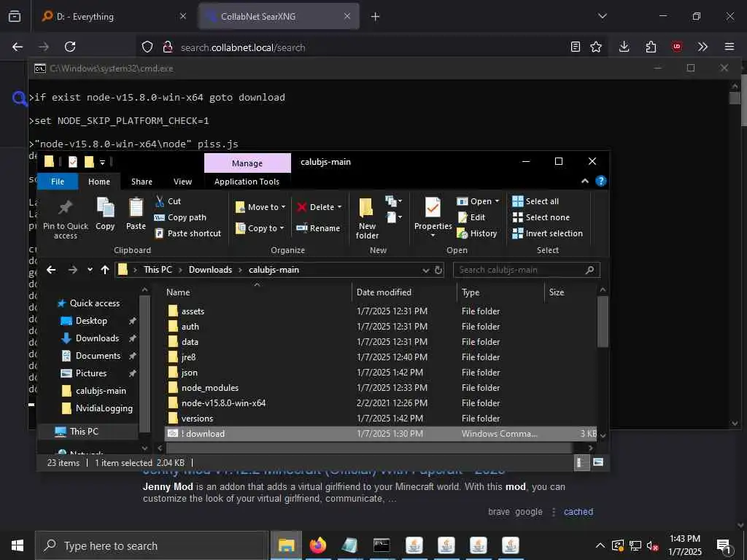Switch Explorer to details view icon
This screenshot has width=747, height=560.
pyautogui.click(x=581, y=462)
